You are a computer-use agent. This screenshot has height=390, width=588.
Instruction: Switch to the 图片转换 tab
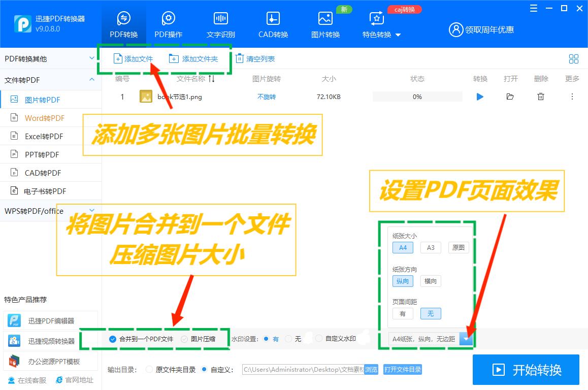click(x=325, y=23)
